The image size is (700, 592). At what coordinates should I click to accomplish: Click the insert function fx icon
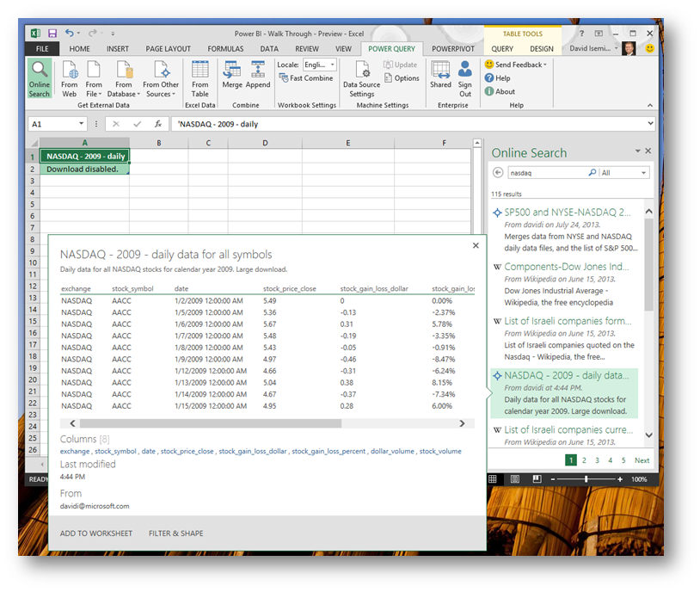(158, 124)
